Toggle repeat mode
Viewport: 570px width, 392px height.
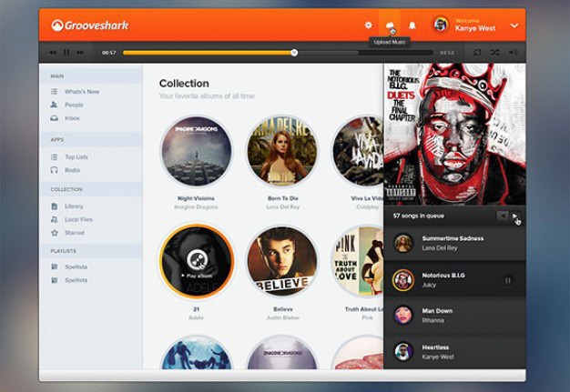pos(477,53)
